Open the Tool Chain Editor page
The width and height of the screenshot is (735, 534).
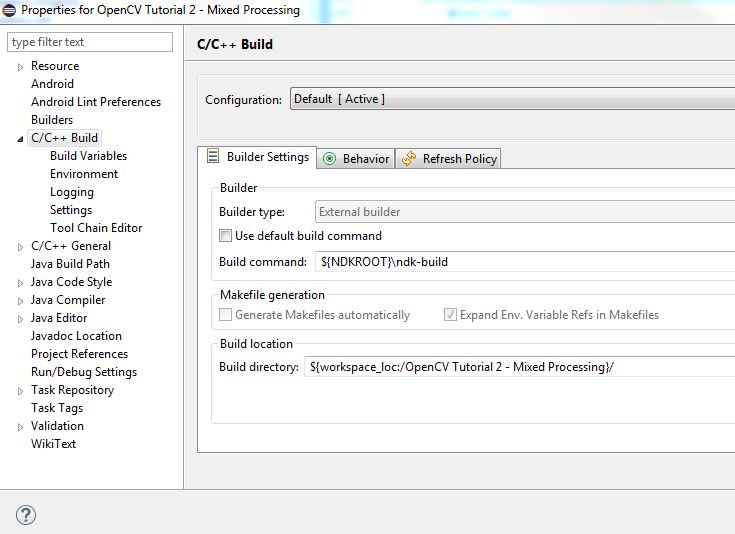click(96, 228)
